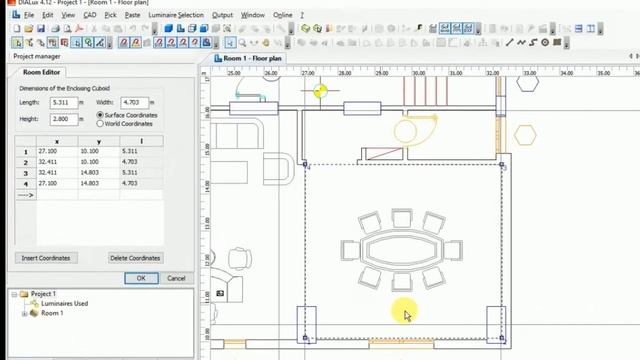Select the hand pan tool

[x=266, y=42]
